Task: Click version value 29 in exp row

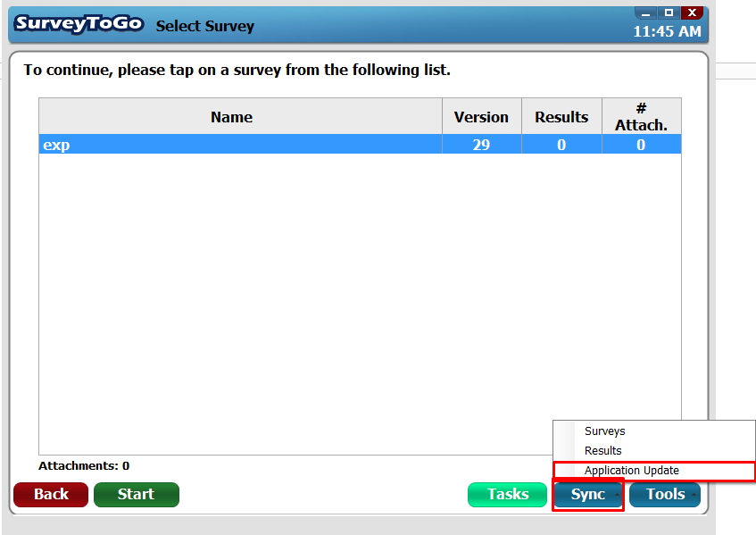Action: pyautogui.click(x=482, y=145)
